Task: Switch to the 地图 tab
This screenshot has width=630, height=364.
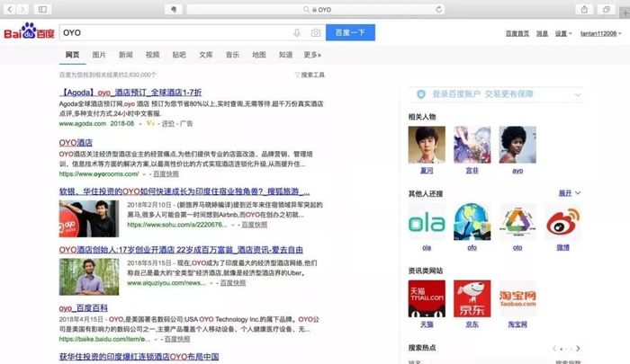Action: click(x=259, y=55)
